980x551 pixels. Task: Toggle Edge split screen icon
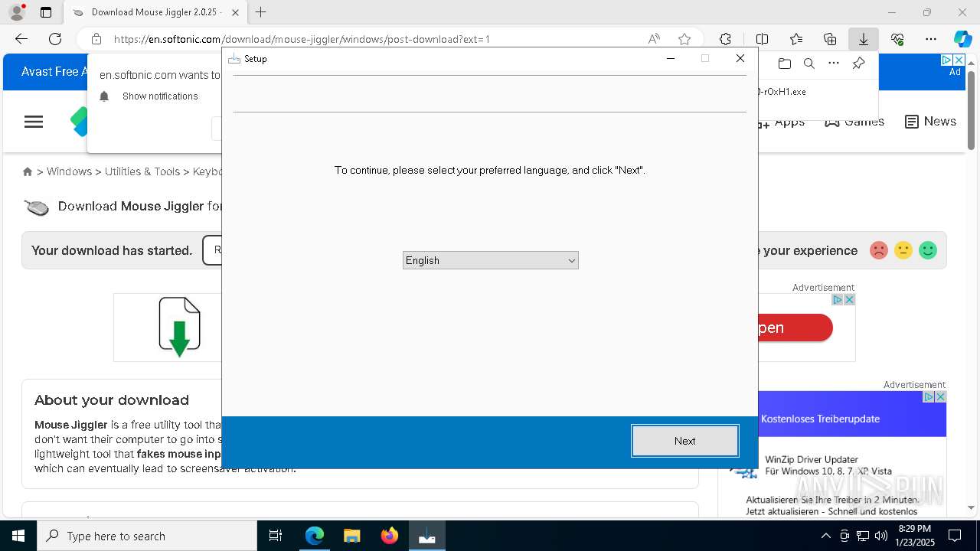[762, 39]
